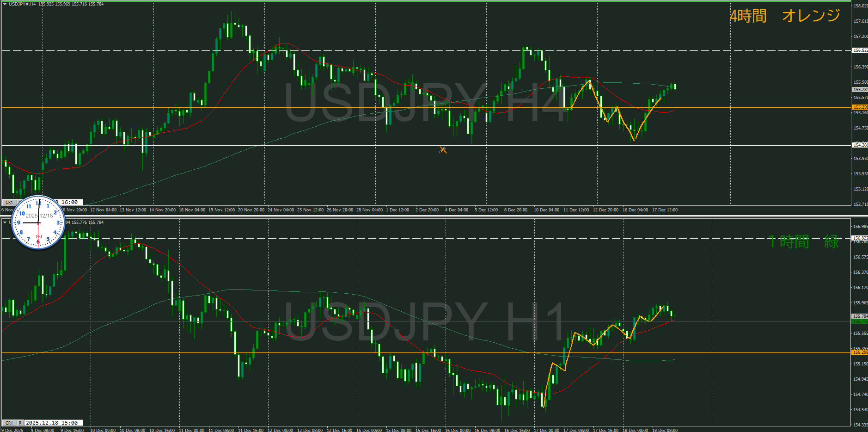Expand the H1 chart title dropdown arrow
The image size is (868, 432).
5,222
